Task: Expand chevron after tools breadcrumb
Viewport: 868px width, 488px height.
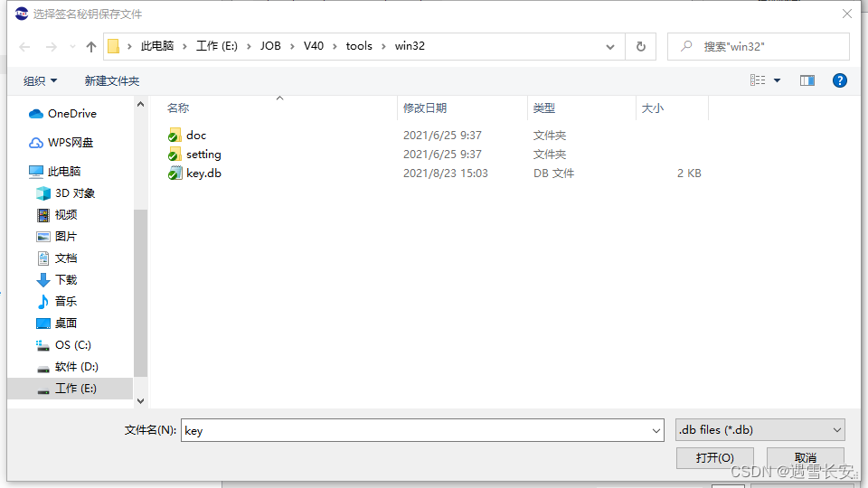Action: 383,46
